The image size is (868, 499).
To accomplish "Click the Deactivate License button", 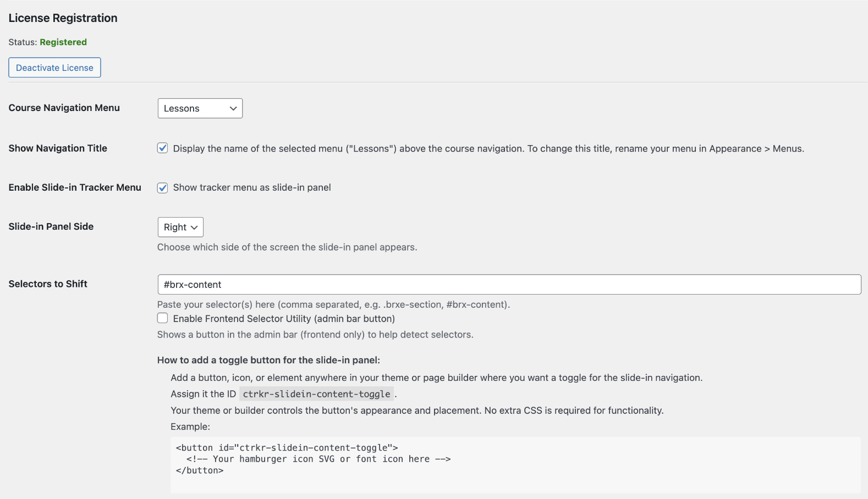I will 54,68.
